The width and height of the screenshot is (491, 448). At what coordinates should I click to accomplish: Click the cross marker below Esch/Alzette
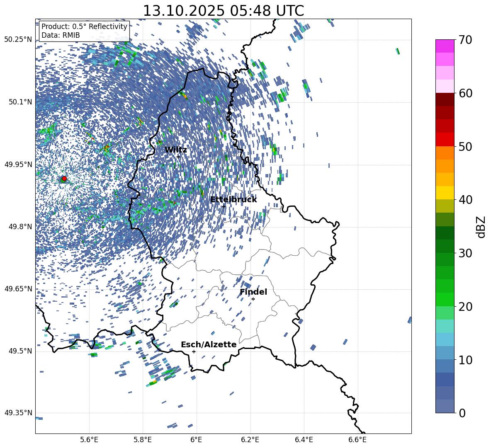194,351
